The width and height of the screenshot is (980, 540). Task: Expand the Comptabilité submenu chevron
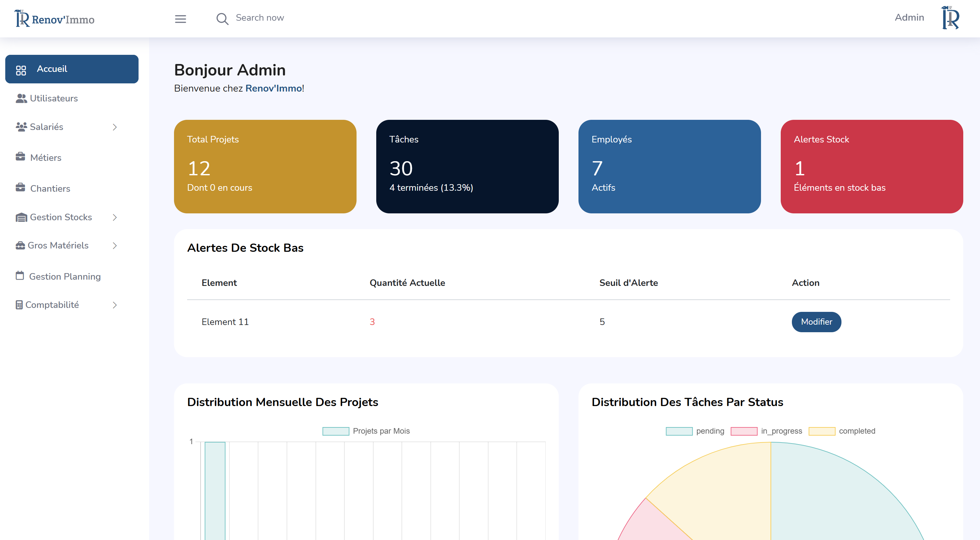(115, 305)
